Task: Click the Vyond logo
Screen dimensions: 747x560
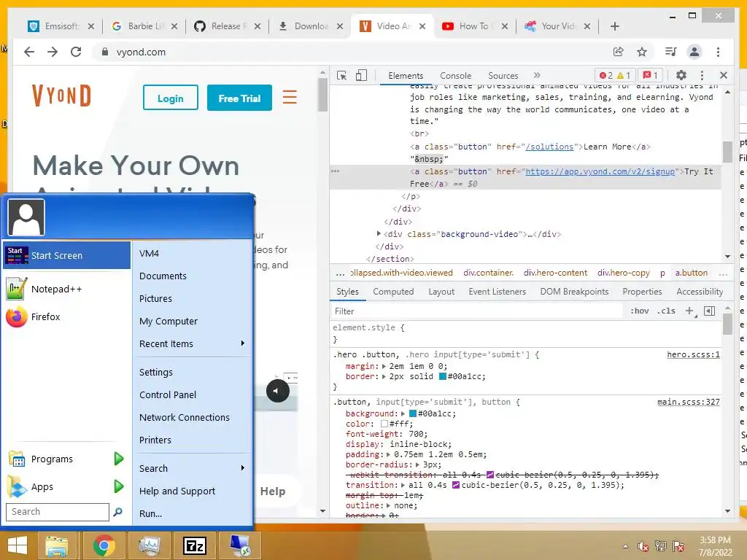Action: pos(61,96)
